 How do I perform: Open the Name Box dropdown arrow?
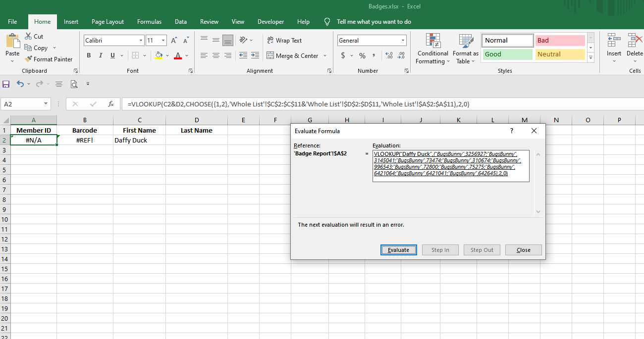point(46,104)
